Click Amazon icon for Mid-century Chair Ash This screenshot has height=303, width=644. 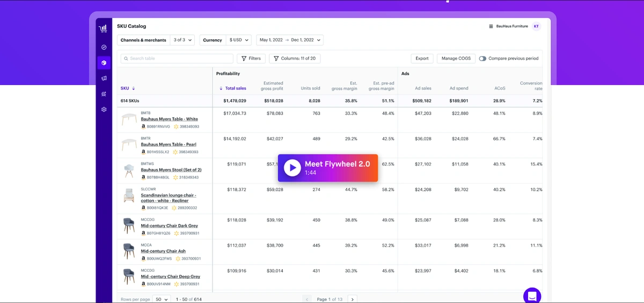(x=143, y=258)
